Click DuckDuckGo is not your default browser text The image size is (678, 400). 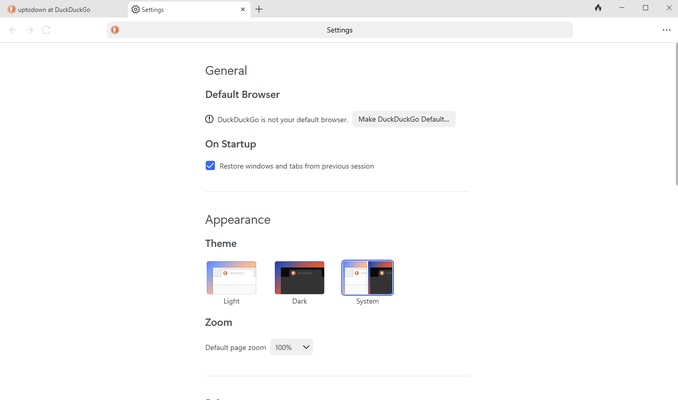coord(283,119)
